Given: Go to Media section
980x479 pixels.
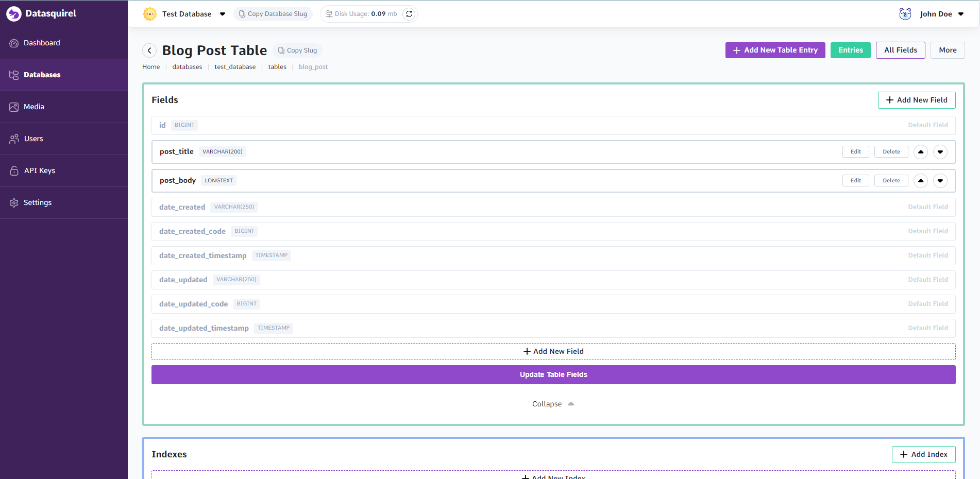Looking at the screenshot, I should tap(64, 107).
